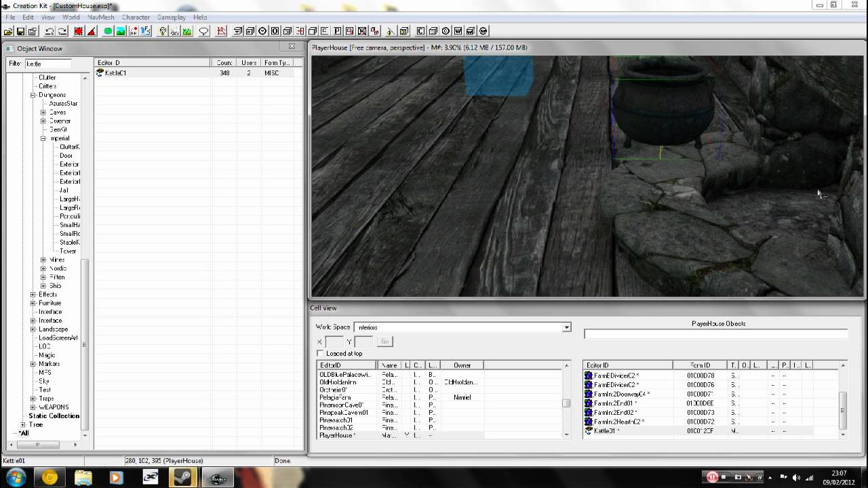Click the green heightmap editing circle icon
Screen dimensions: 868x488
tap(108, 31)
